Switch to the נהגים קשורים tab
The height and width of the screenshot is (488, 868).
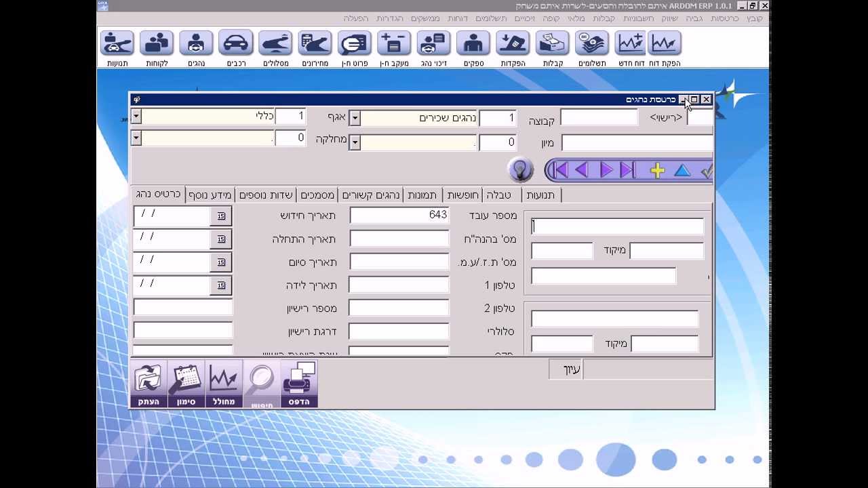pyautogui.click(x=370, y=195)
